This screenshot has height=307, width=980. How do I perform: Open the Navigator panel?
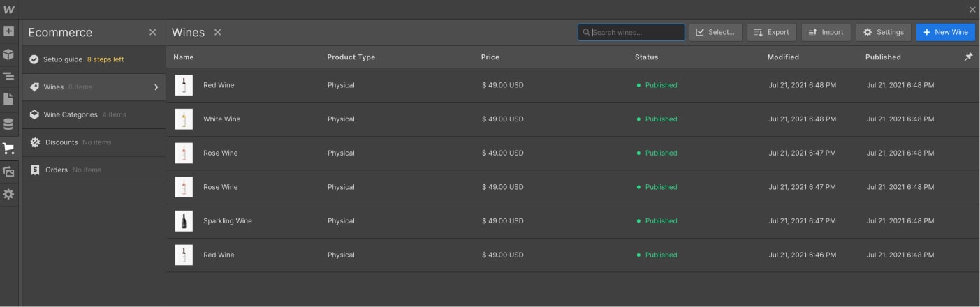(8, 77)
